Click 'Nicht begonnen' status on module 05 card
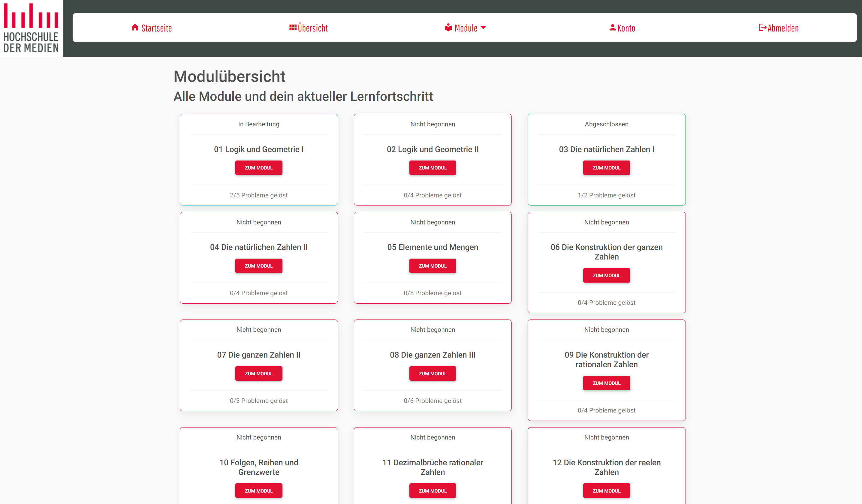 coord(433,222)
